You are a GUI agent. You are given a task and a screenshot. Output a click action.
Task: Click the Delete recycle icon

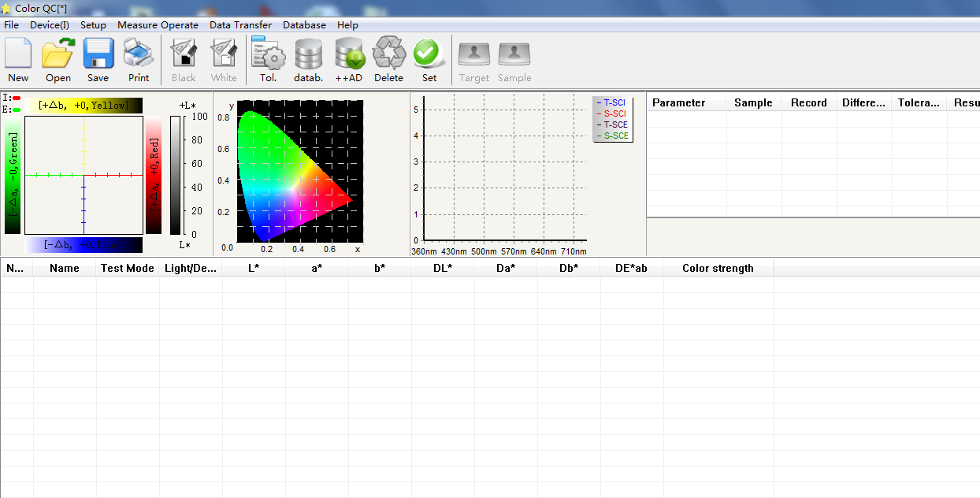coord(389,54)
